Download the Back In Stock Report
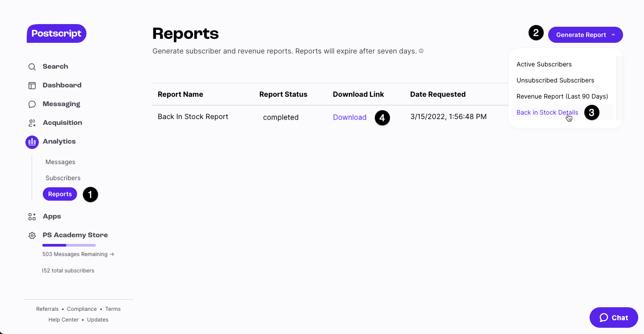Image resolution: width=644 pixels, height=334 pixels. coord(349,117)
